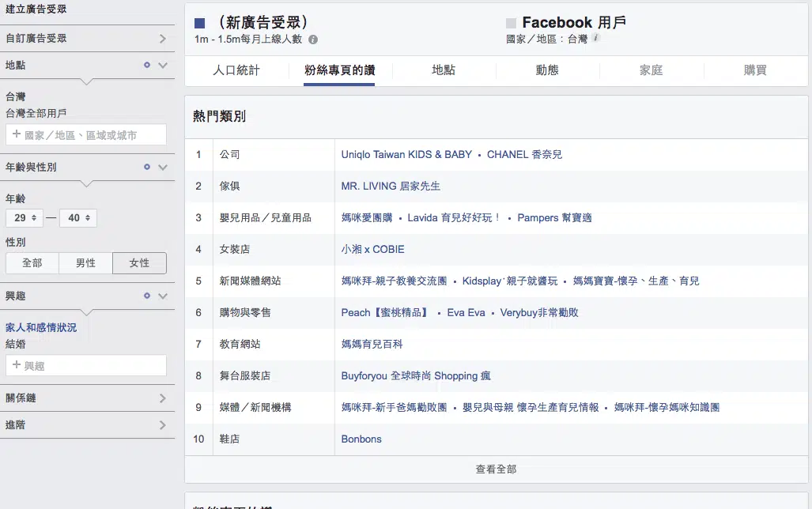Open the minimum age dropdown showing 29
Screen dimensions: 812x509
25,218
